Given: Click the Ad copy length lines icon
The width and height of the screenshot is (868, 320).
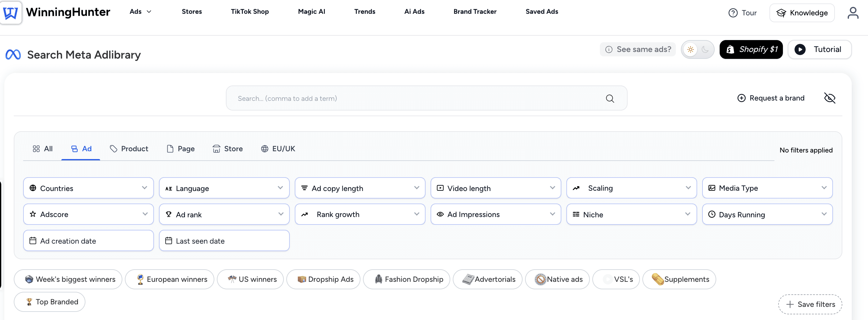Looking at the screenshot, I should coord(304,188).
